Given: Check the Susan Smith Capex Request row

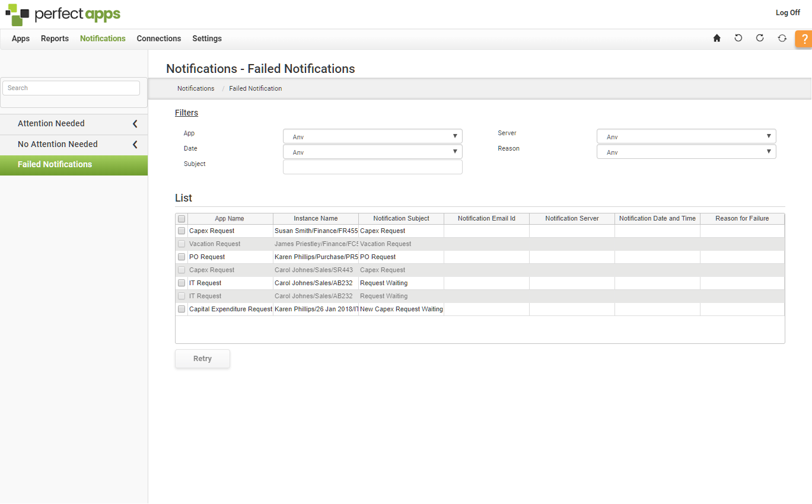Looking at the screenshot, I should point(181,231).
